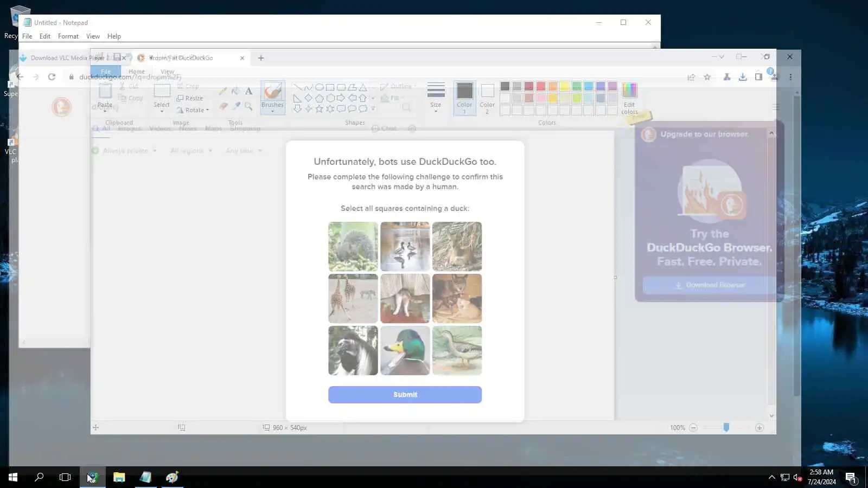The height and width of the screenshot is (488, 868).
Task: Click Crop in Paint's Image group
Action: pyautogui.click(x=188, y=86)
